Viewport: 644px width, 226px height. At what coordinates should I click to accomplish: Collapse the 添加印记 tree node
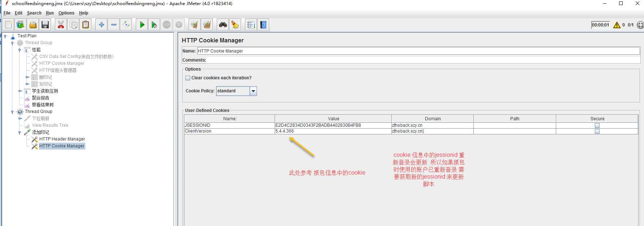(x=20, y=132)
